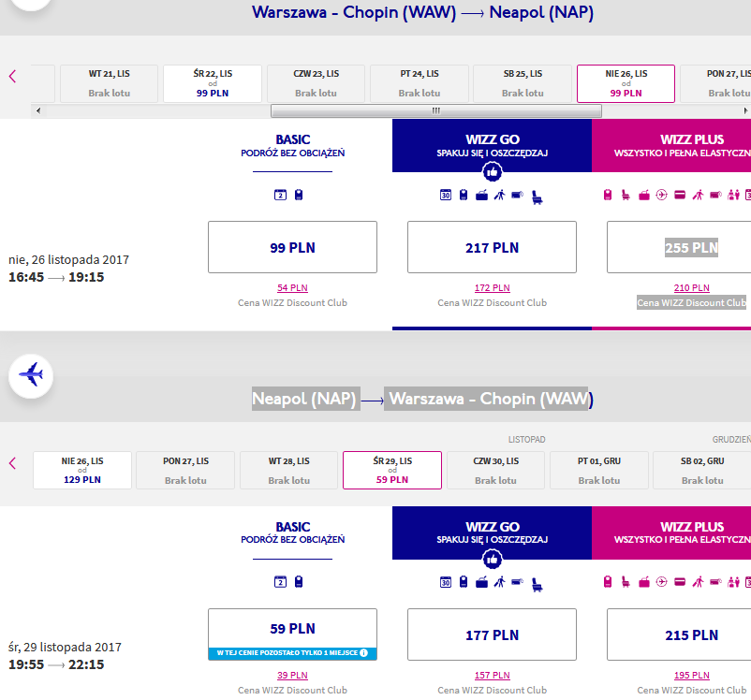Click the pink two-people icon under outbound WIZZ PLUS
Image resolution: width=751 pixels, height=700 pixels.
733,195
